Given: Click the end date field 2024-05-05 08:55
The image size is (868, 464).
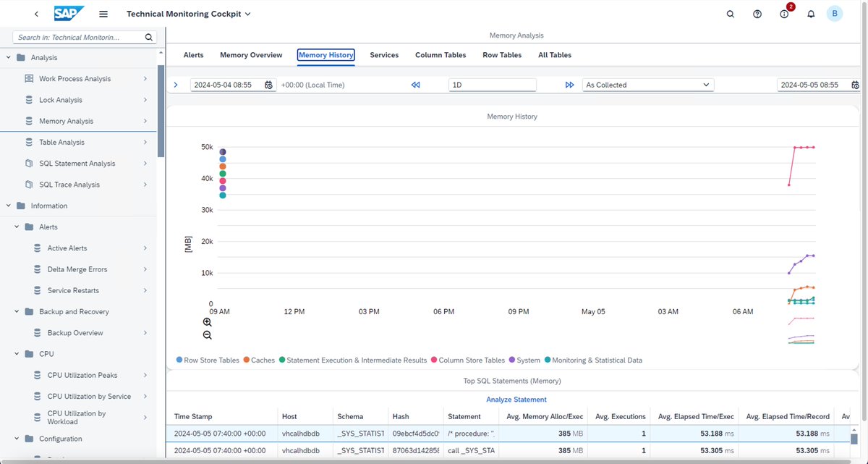Looking at the screenshot, I should 813,85.
